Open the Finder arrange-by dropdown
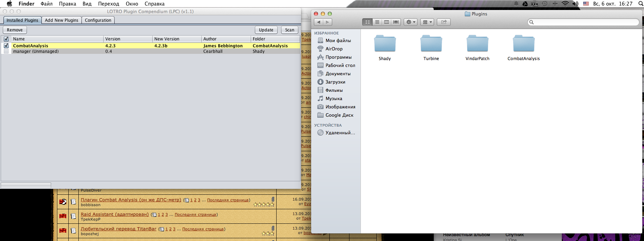 coord(427,22)
